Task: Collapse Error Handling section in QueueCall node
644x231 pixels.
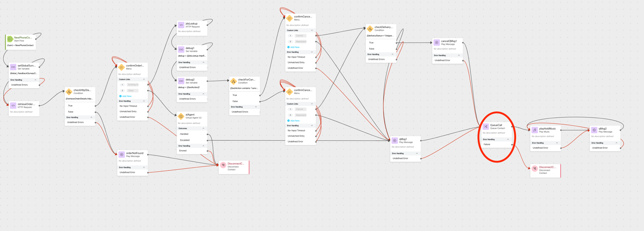Action: coord(508,139)
